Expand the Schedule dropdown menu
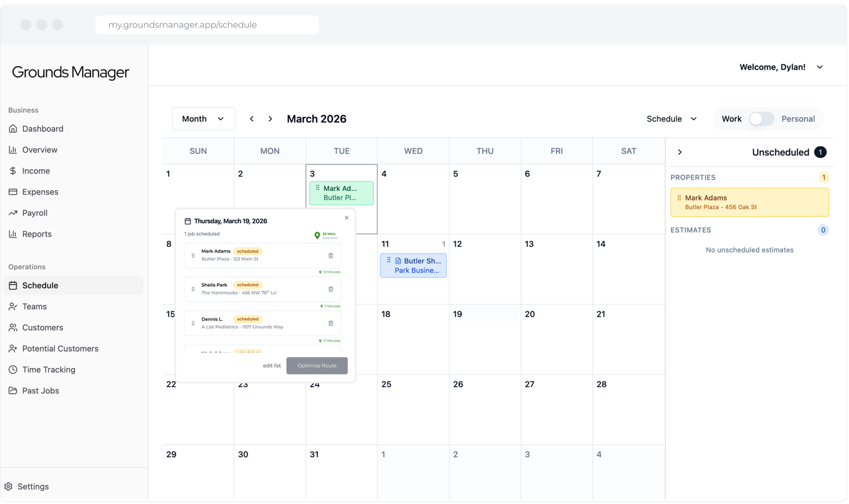 coord(671,119)
